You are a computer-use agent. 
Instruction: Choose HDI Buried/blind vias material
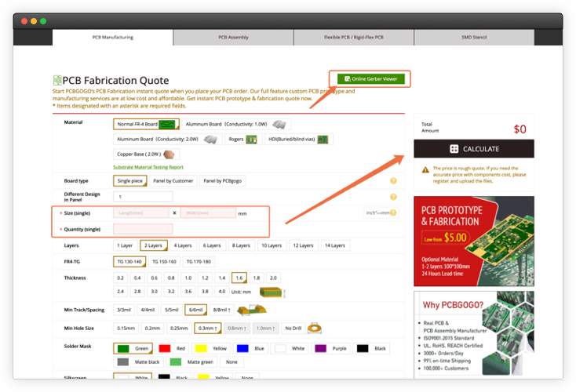click(299, 139)
